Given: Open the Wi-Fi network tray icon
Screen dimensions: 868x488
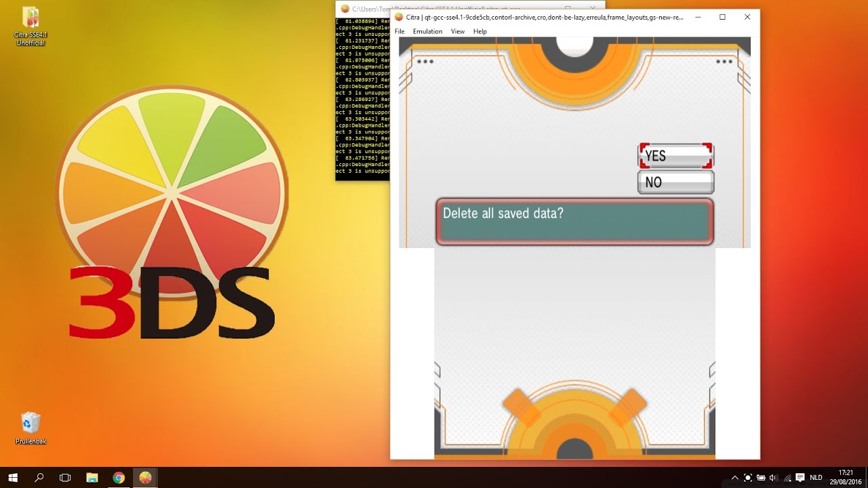Looking at the screenshot, I should (787, 478).
